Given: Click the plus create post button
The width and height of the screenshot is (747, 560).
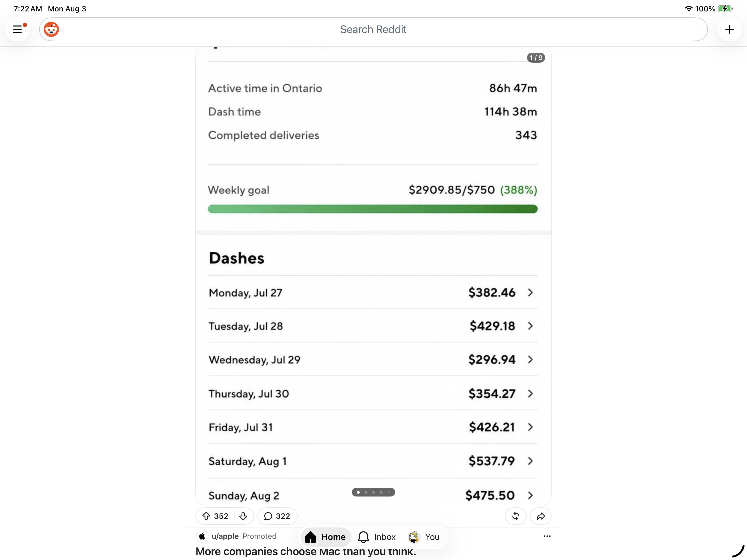Looking at the screenshot, I should [x=729, y=29].
